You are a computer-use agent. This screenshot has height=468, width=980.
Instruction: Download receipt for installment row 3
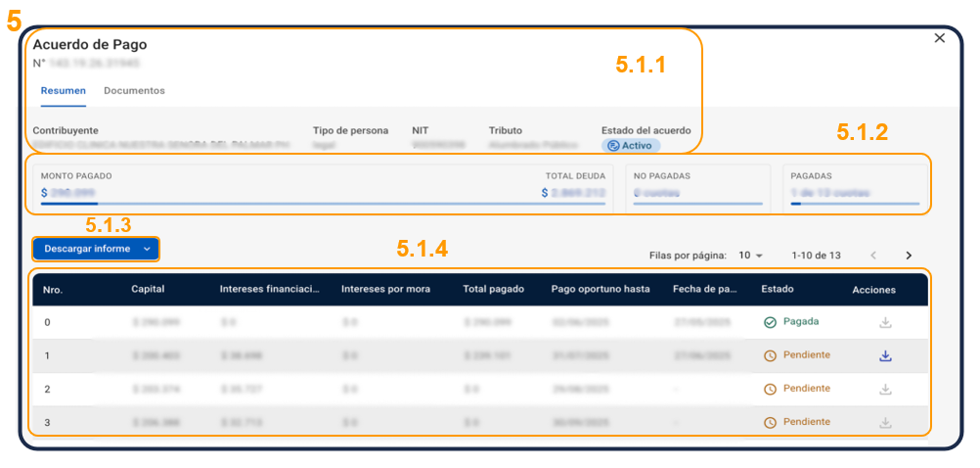[885, 422]
